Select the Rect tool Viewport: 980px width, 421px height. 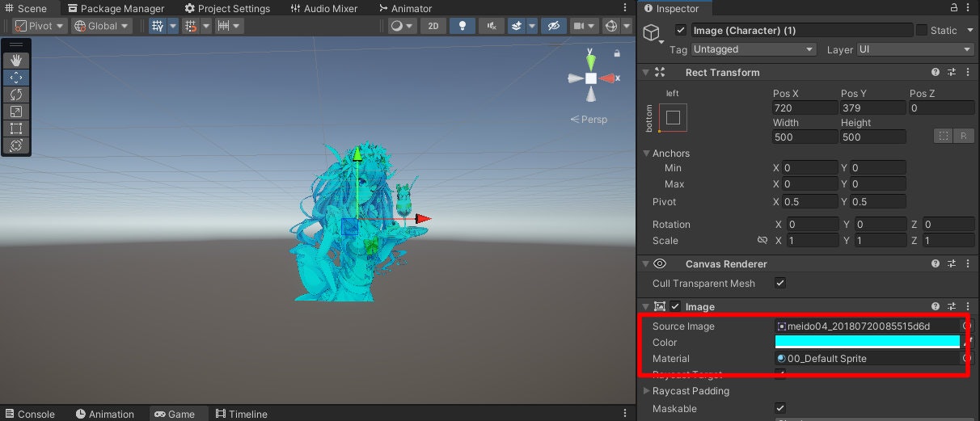point(16,128)
